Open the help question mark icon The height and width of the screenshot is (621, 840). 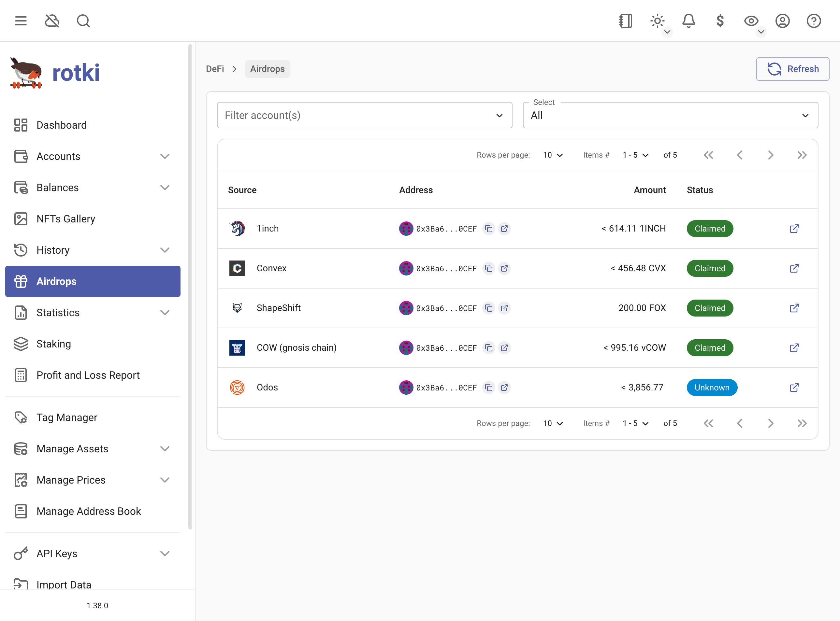click(x=813, y=21)
